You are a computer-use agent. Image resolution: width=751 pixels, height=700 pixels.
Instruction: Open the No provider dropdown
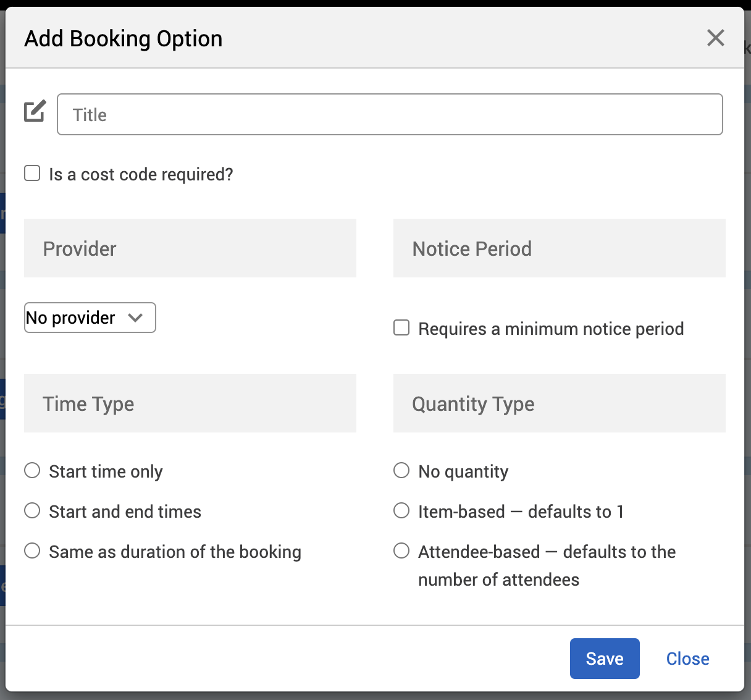90,318
